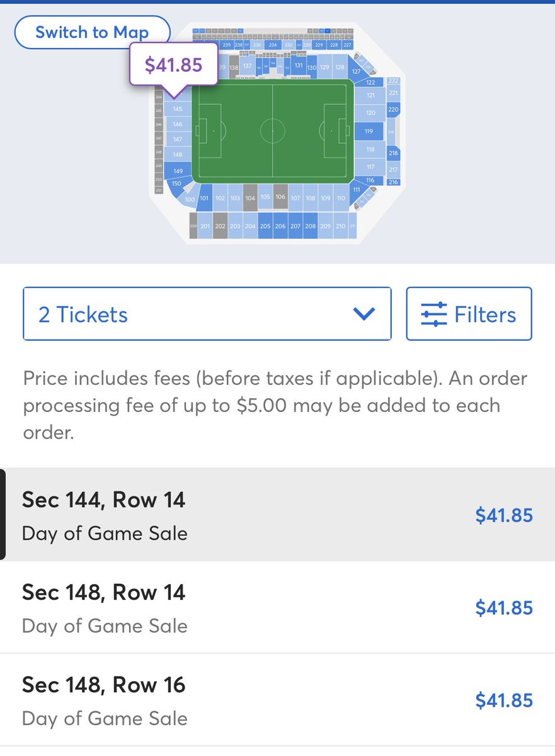Tap section 101 on the seating map
555x756 pixels.
click(x=204, y=198)
